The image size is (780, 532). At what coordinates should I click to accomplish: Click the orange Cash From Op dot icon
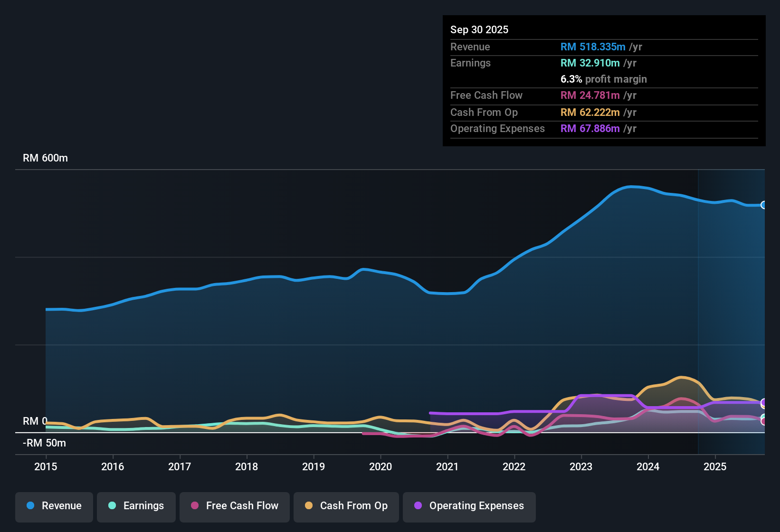309,506
